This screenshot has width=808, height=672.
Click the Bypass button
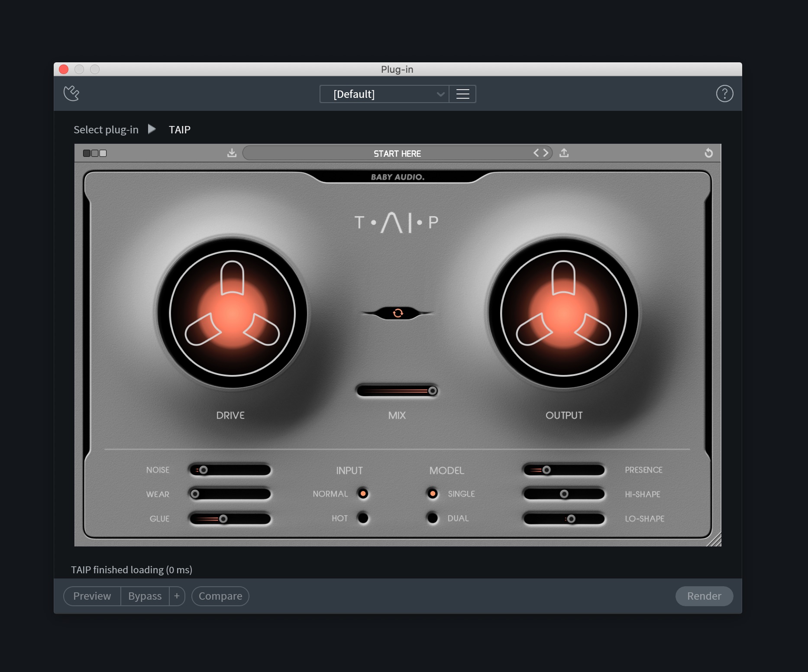(145, 596)
